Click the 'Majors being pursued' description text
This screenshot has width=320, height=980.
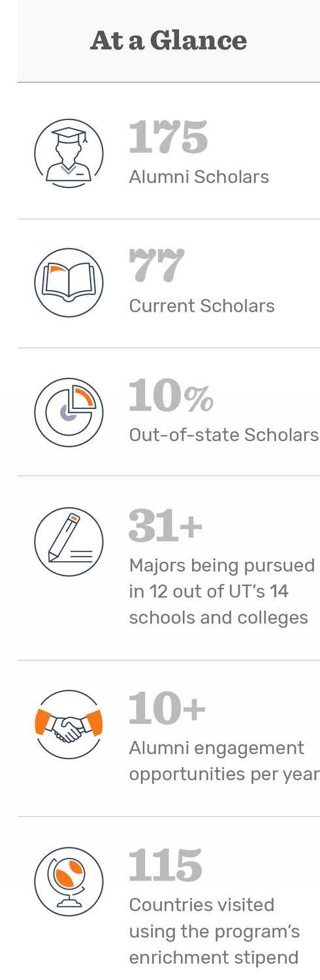[222, 565]
